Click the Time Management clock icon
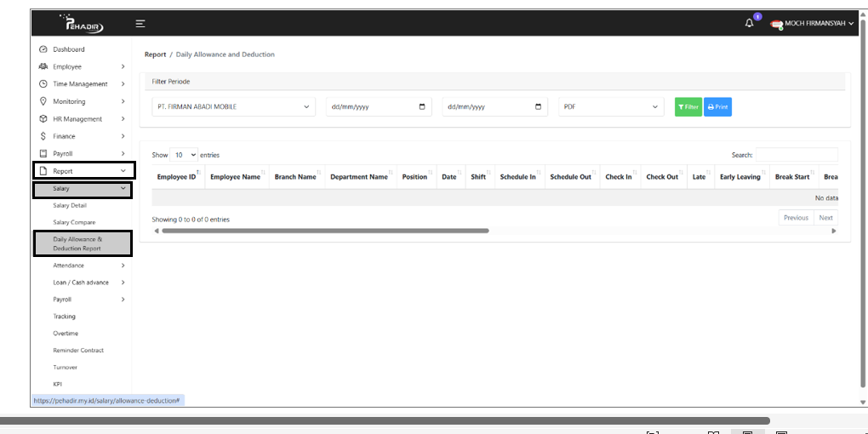The width and height of the screenshot is (868, 434). 43,84
